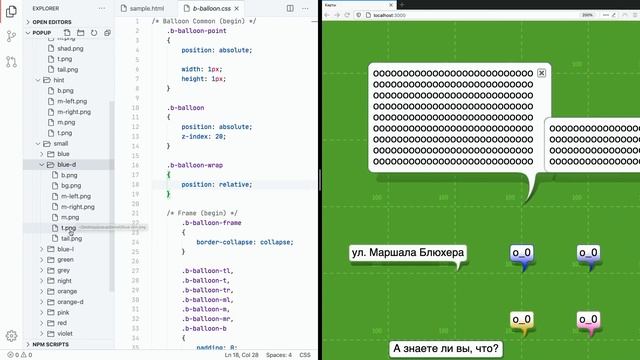
Task: Click the А знаете ли вы, что? balloon
Action: (x=446, y=349)
